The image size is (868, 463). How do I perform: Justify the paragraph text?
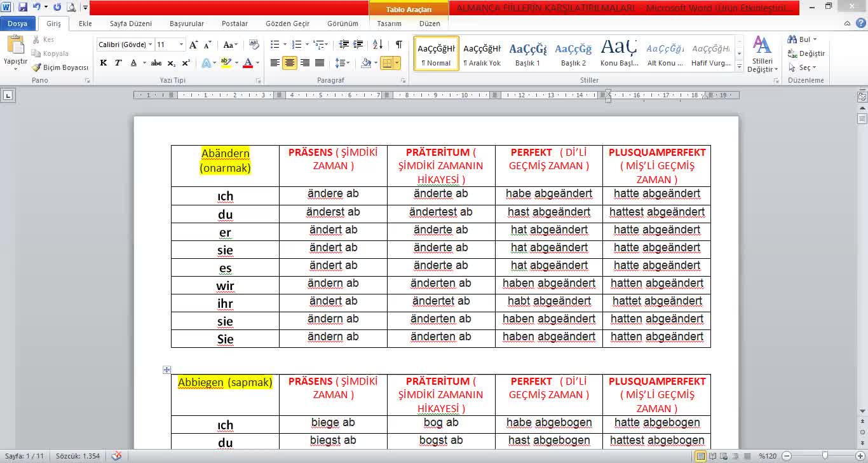[x=320, y=63]
